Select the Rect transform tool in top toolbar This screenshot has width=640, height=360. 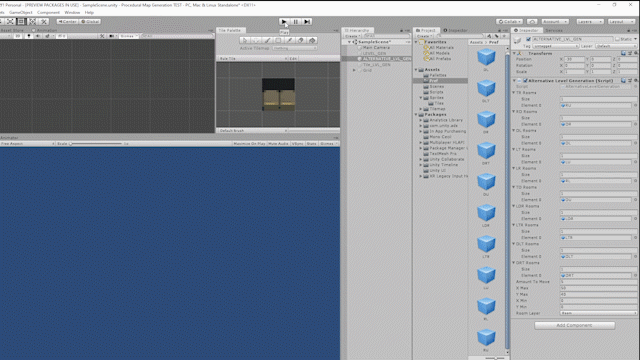coord(21,21)
